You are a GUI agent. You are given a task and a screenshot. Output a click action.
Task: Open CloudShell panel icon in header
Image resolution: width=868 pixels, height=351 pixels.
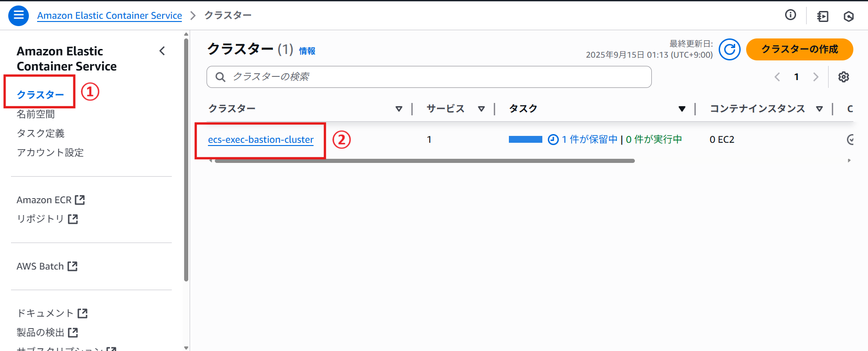click(x=823, y=16)
